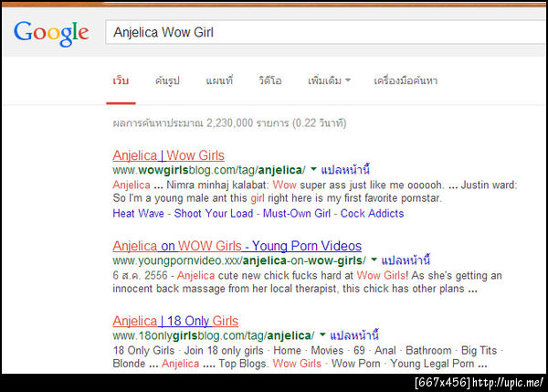Open the 'Anjelica | 18 Only Girls' result title
548x392 pixels.
point(175,321)
